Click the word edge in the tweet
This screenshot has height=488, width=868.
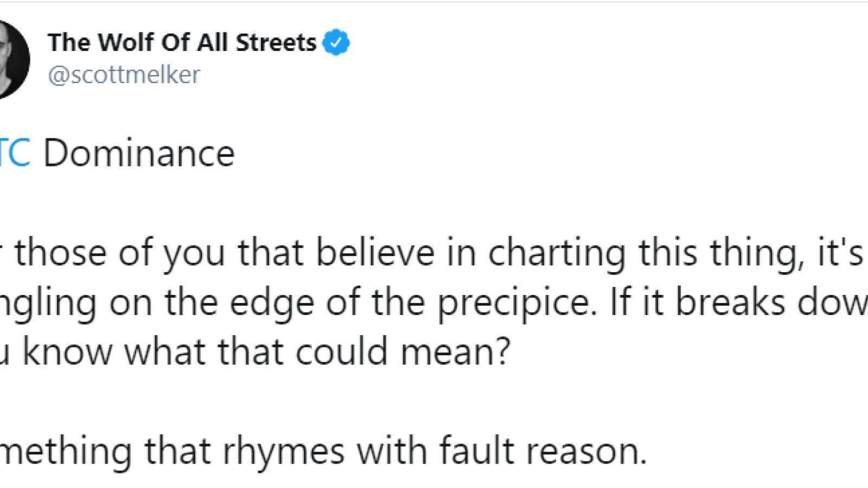pyautogui.click(x=272, y=304)
